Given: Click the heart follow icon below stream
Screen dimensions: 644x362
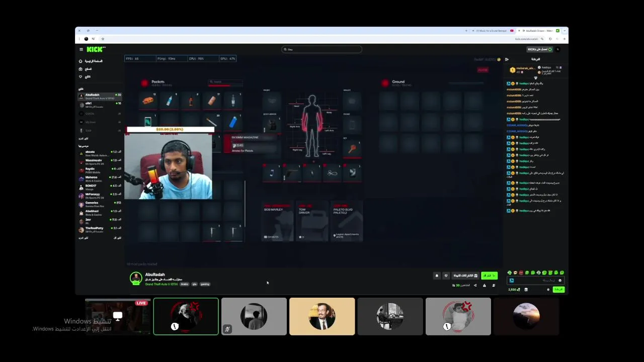Looking at the screenshot, I should (446, 276).
